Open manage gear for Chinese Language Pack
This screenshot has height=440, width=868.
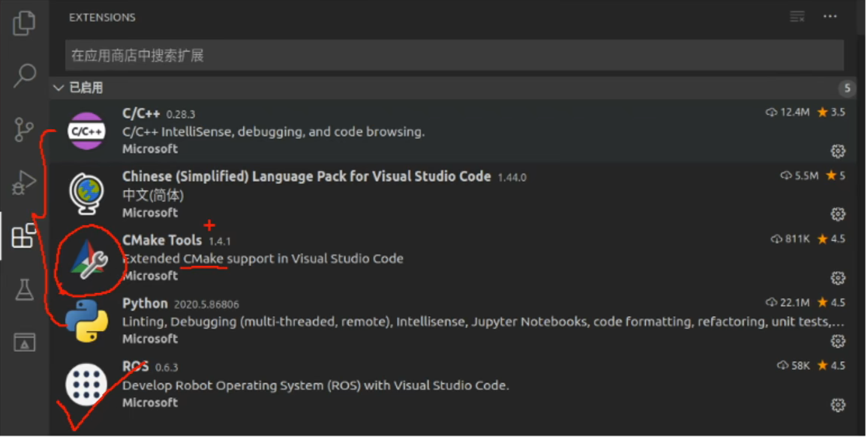pyautogui.click(x=838, y=214)
